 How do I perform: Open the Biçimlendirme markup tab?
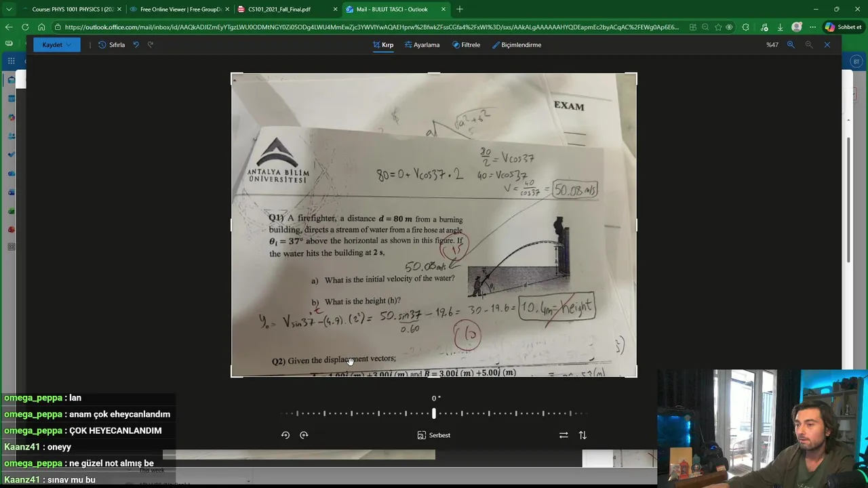coord(516,45)
